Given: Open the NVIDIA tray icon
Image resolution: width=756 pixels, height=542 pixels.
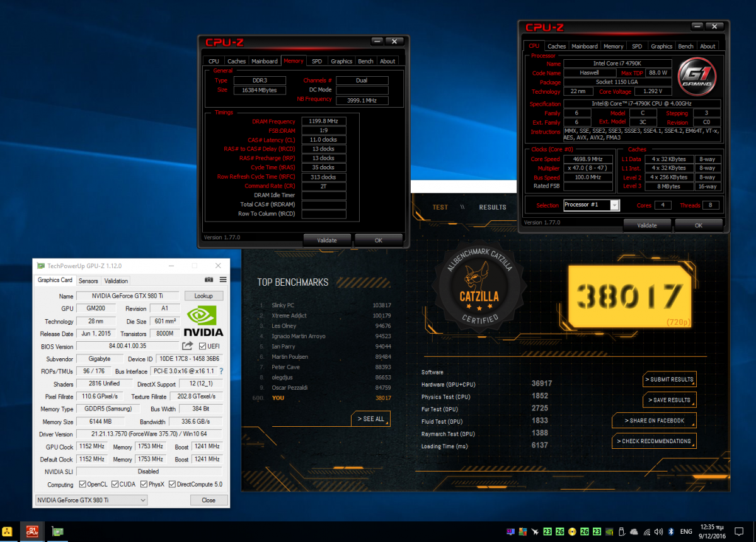Looking at the screenshot, I should pos(609,532).
